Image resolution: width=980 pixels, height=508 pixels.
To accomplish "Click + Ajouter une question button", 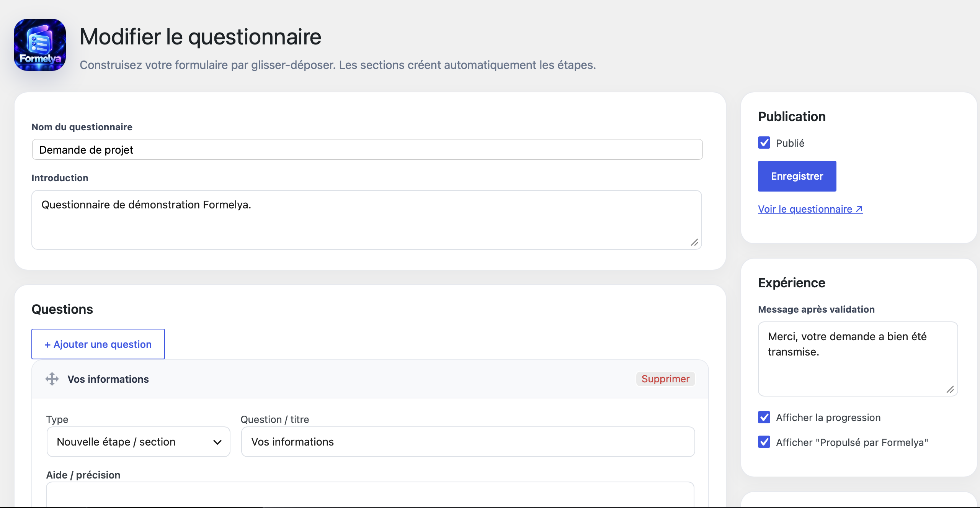I will pyautogui.click(x=98, y=344).
